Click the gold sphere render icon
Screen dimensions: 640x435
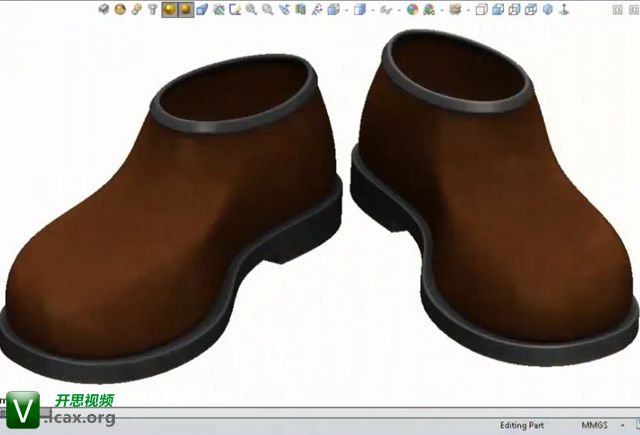coord(119,9)
